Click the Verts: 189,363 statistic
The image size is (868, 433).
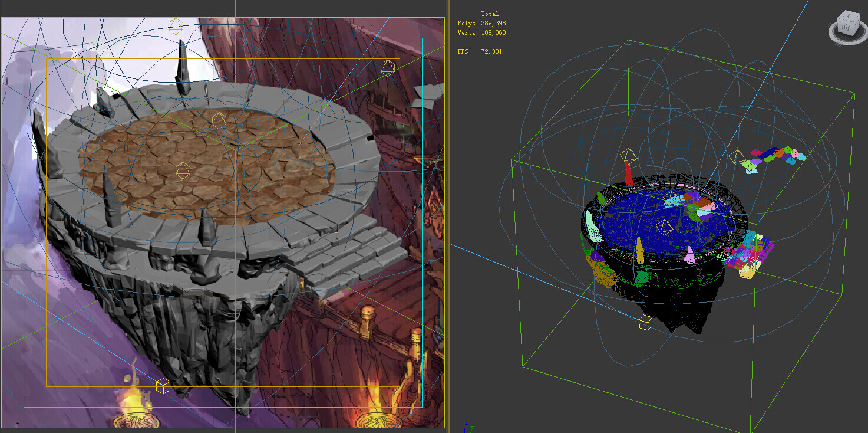coord(481,32)
